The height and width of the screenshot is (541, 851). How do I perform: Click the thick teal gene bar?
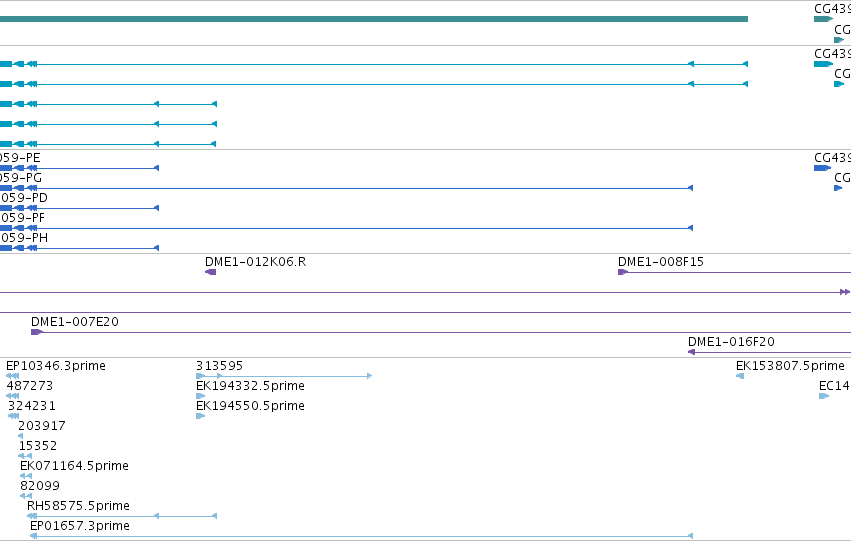tap(374, 19)
